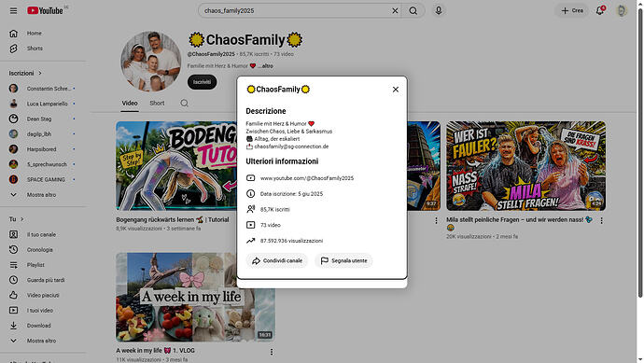Click the Segnala utente button
The height and width of the screenshot is (363, 644).
coord(343,260)
